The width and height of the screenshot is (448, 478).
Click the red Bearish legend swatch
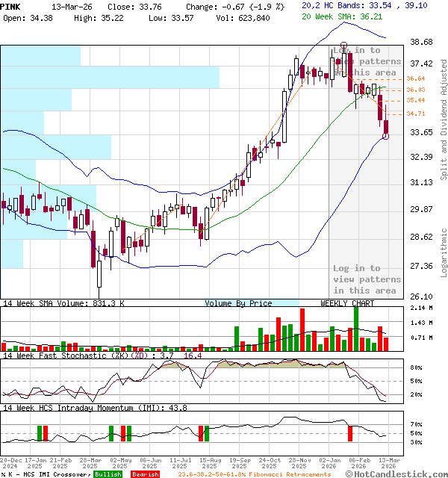pos(145,474)
